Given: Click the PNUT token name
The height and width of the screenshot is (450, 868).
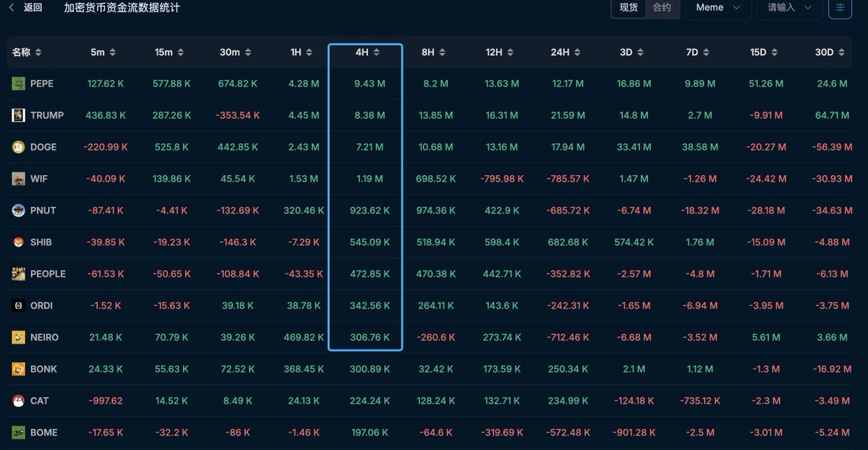Looking at the screenshot, I should pyautogui.click(x=43, y=211).
